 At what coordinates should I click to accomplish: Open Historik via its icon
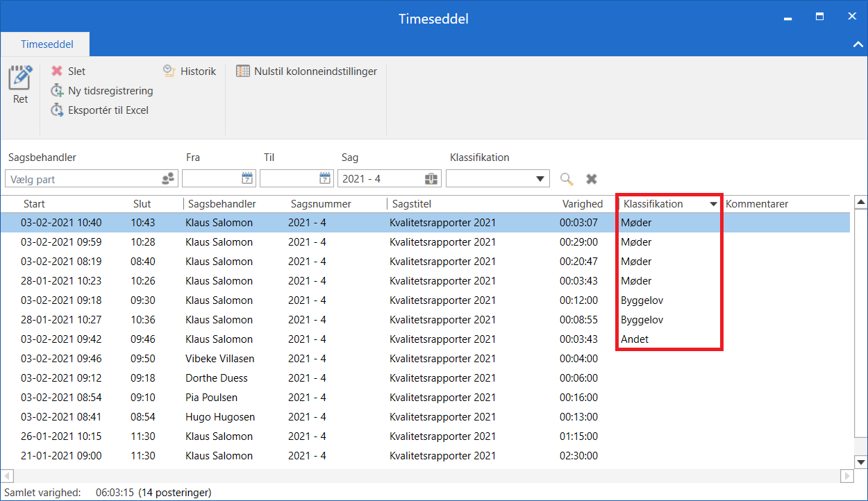click(169, 71)
